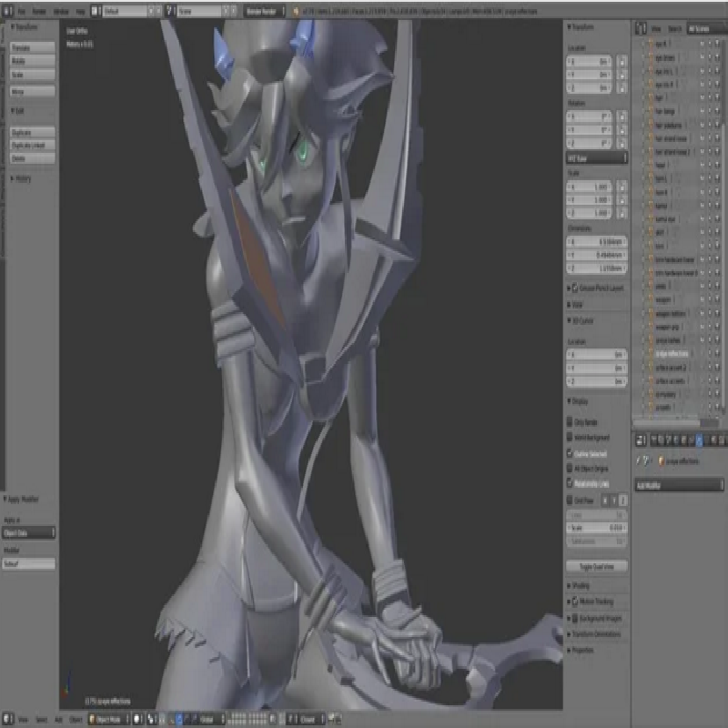Image resolution: width=728 pixels, height=728 pixels.
Task: Select the highlighted translate manipulator icon
Action: [179, 719]
